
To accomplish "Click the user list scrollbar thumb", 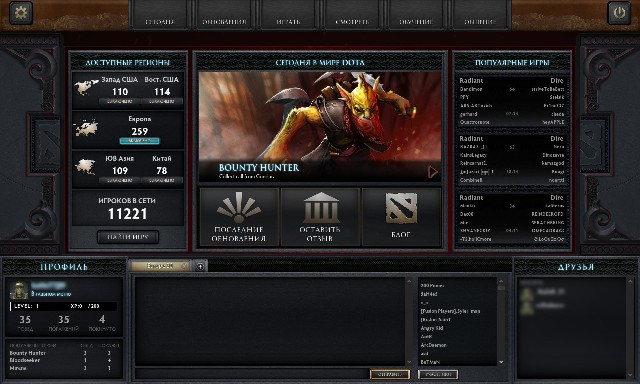I will point(501,288).
